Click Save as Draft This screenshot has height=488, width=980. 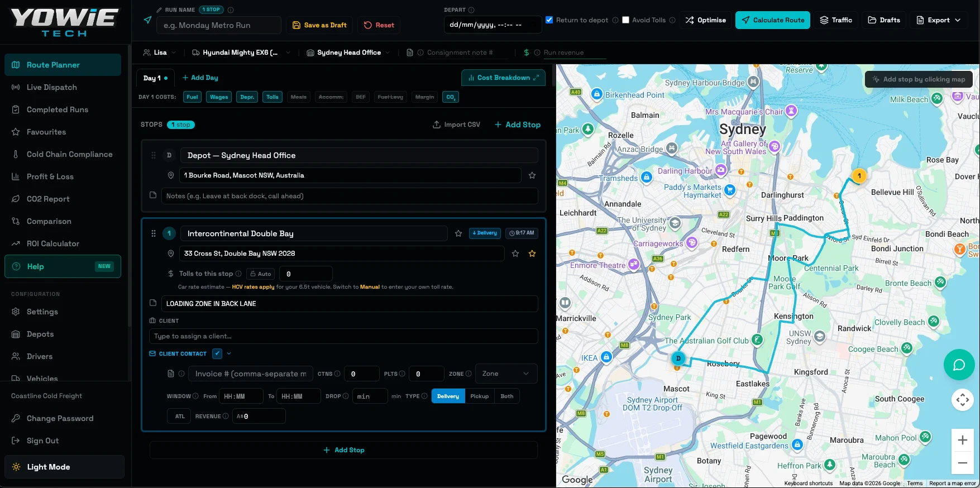click(319, 25)
